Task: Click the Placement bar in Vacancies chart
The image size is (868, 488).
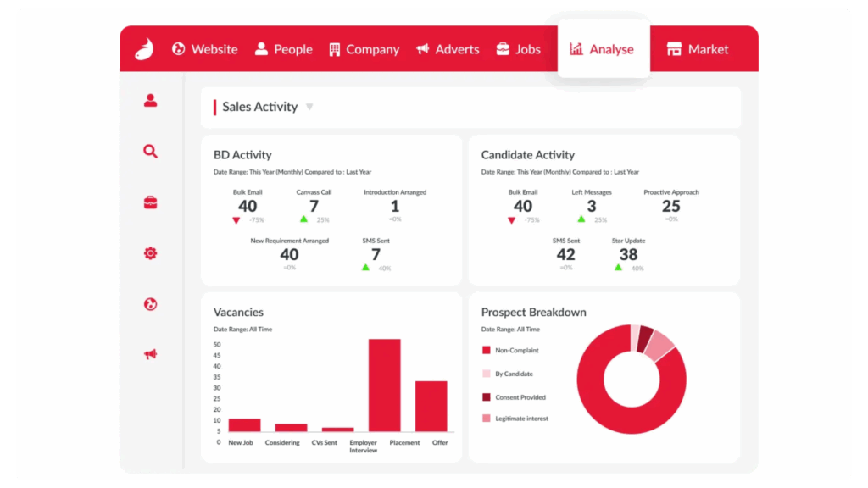Action: (384, 385)
